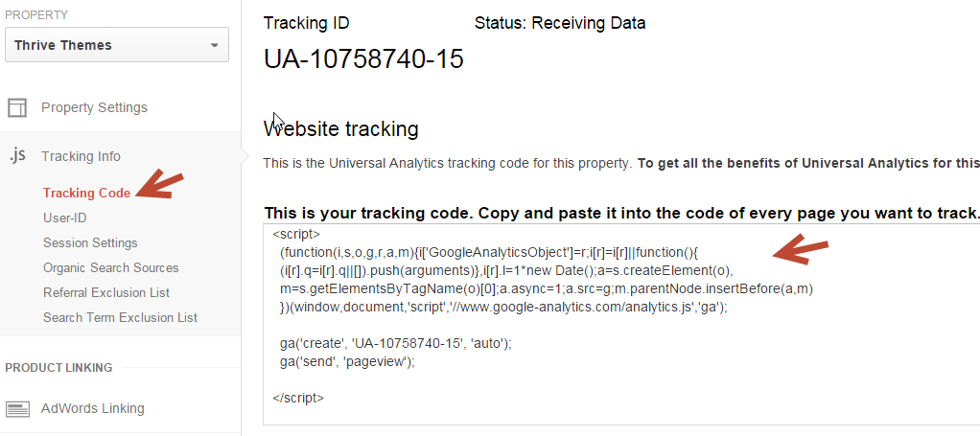Open the Thrive Themes property dropdown
980x436 pixels.
coord(117,45)
